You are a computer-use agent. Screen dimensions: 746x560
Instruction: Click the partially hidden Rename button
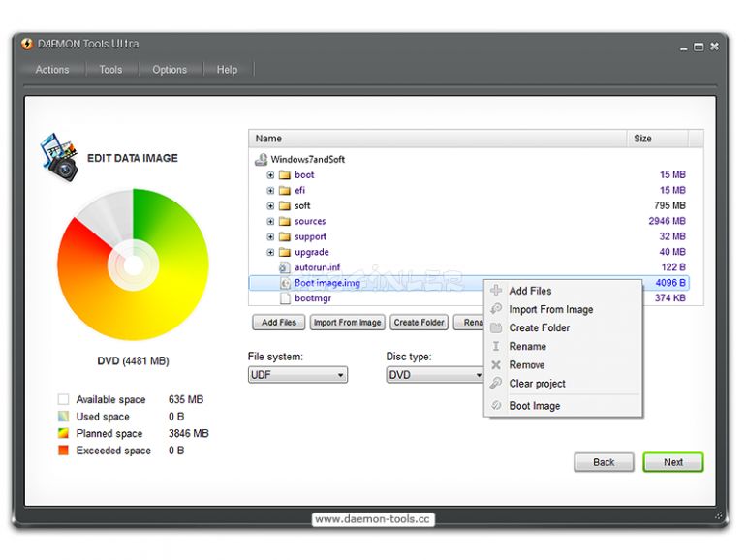[469, 322]
